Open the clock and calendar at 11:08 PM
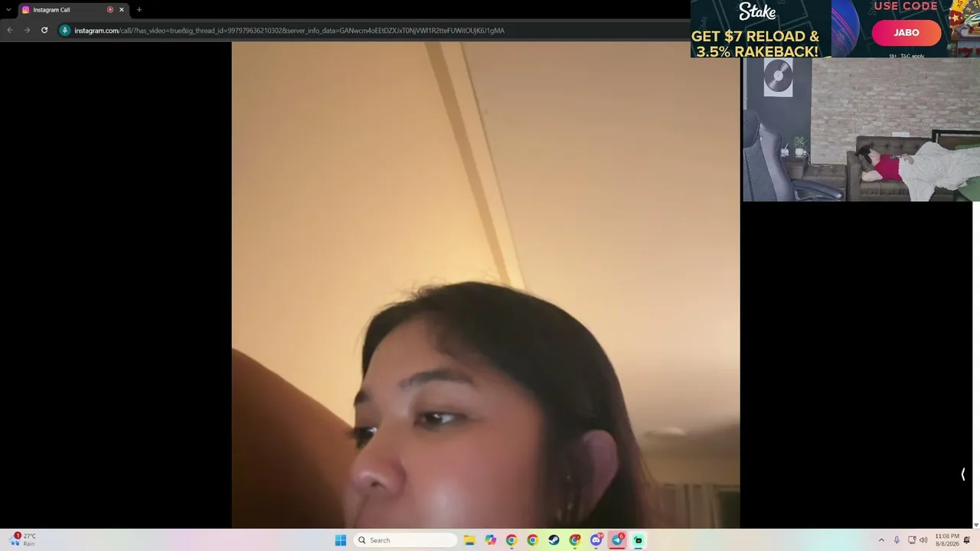 coord(947,540)
